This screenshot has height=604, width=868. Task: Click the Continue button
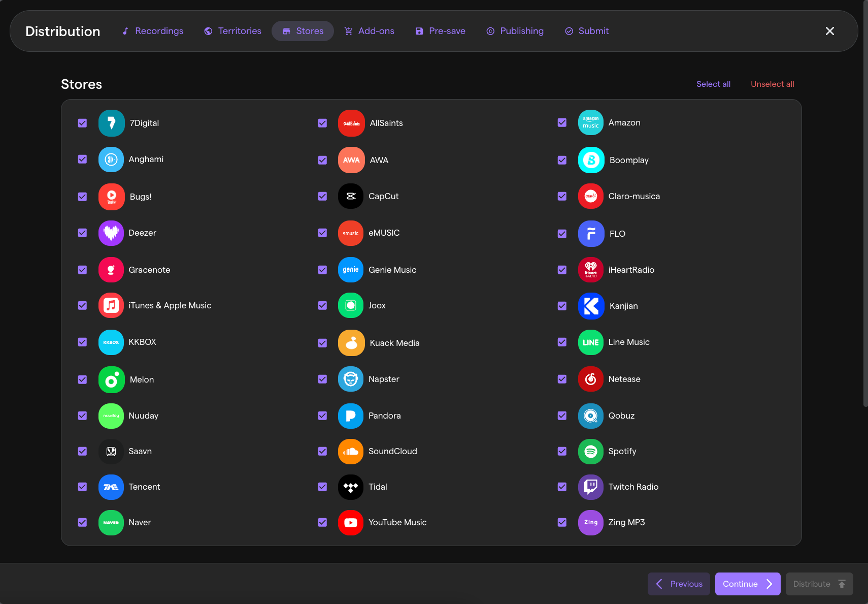(748, 584)
